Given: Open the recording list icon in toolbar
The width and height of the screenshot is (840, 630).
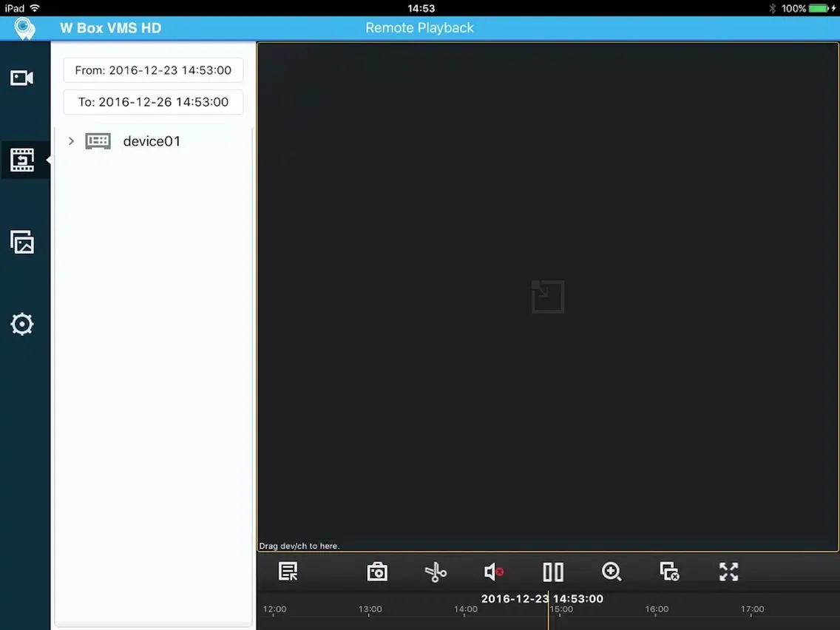Looking at the screenshot, I should point(288,572).
